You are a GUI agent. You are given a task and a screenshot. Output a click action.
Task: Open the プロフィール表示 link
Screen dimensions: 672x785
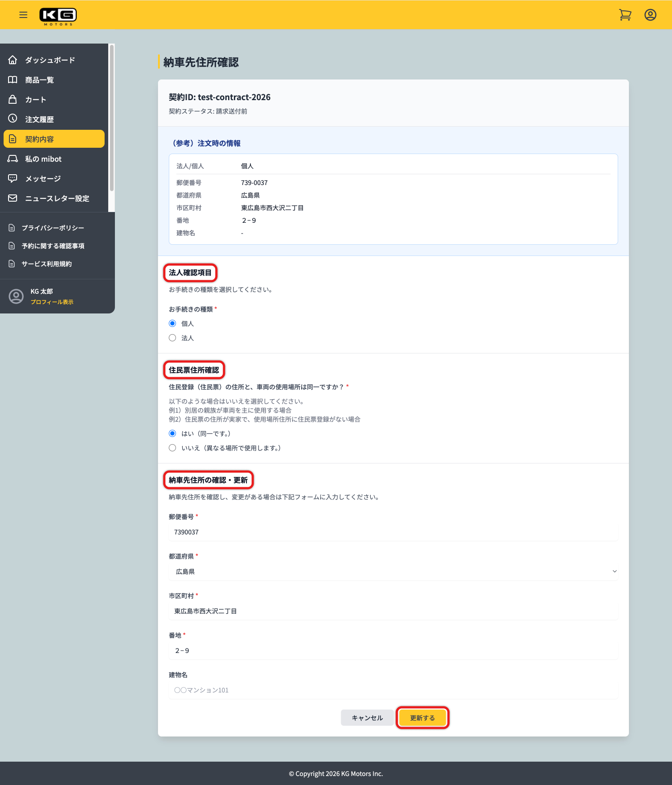(52, 302)
